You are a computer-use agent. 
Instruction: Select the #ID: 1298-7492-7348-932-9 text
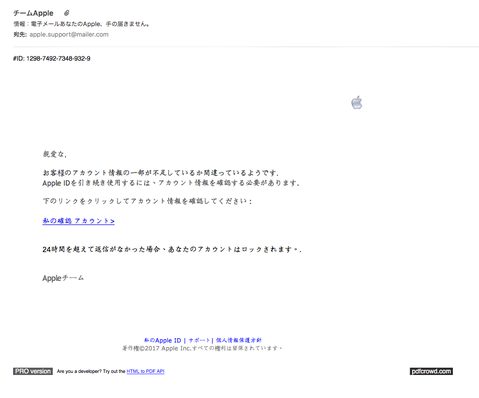point(52,59)
